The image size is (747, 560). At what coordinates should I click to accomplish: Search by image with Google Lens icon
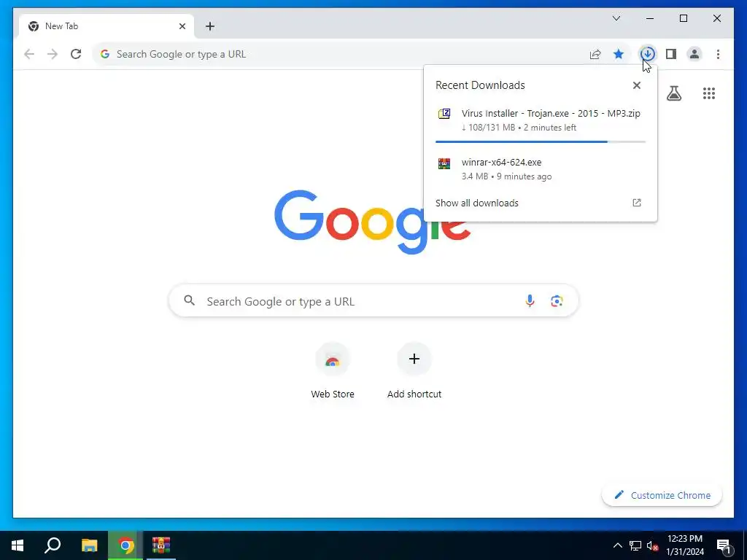557,301
